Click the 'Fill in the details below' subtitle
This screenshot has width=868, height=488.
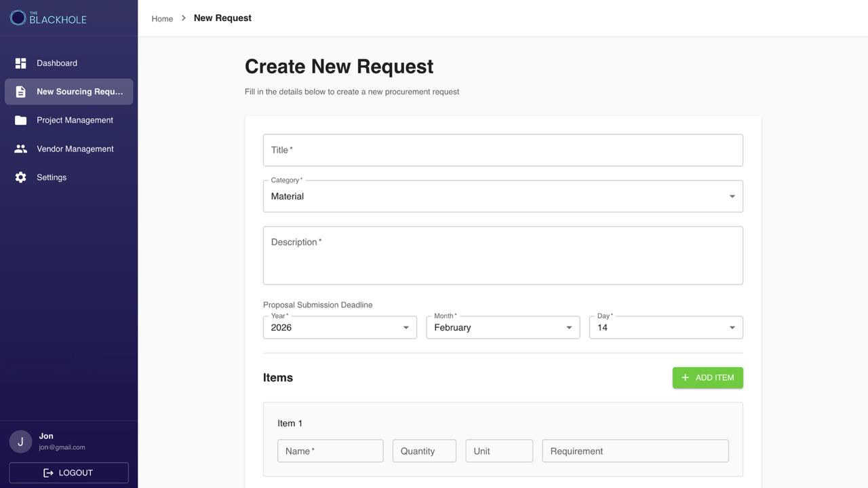coord(352,92)
